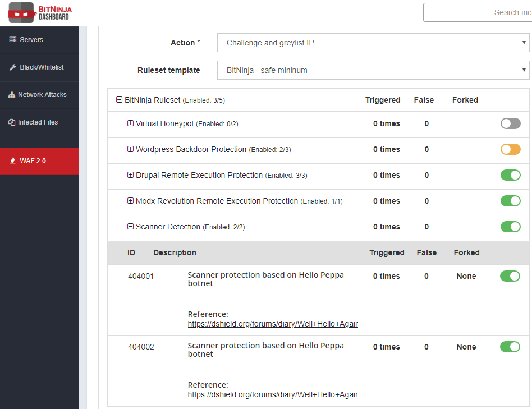Click the Ruleset template label
The width and height of the screenshot is (532, 409).
tap(168, 70)
